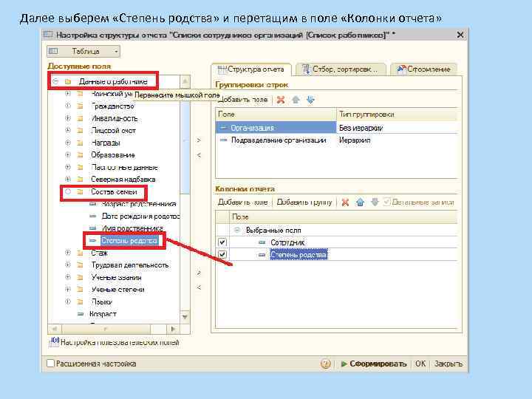Open Настройка пользовательских полей
Image resolution: width=532 pixels, height=399 pixels.
tap(114, 342)
